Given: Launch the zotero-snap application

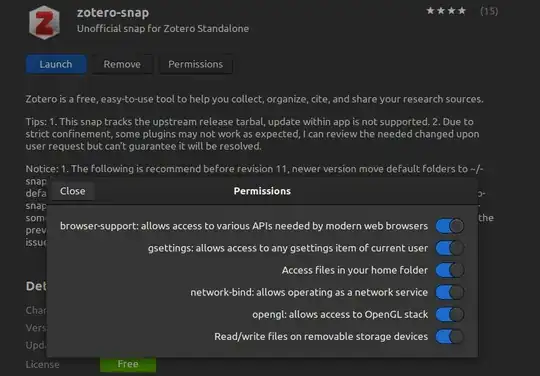Looking at the screenshot, I should point(56,64).
